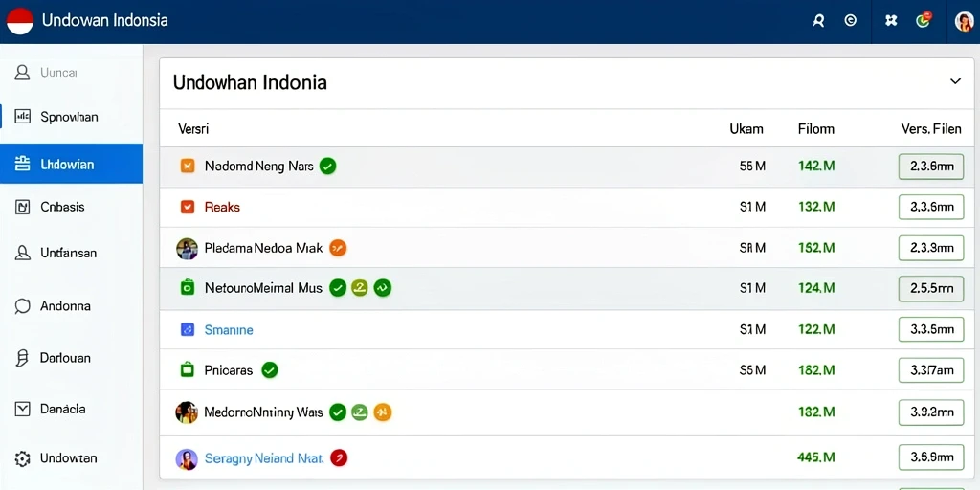Open the Nadomd Neng Nars row title
Screen dimensions: 980x490
(258, 166)
